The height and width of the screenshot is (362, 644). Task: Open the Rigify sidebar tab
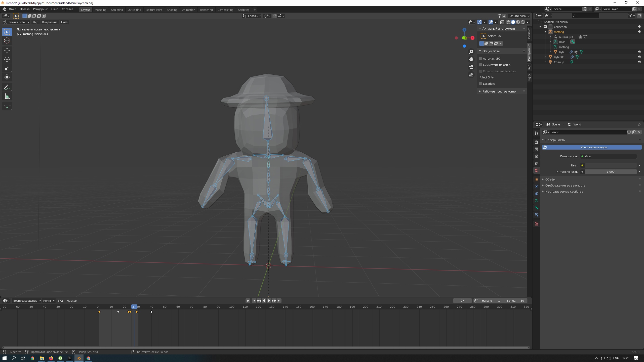529,77
